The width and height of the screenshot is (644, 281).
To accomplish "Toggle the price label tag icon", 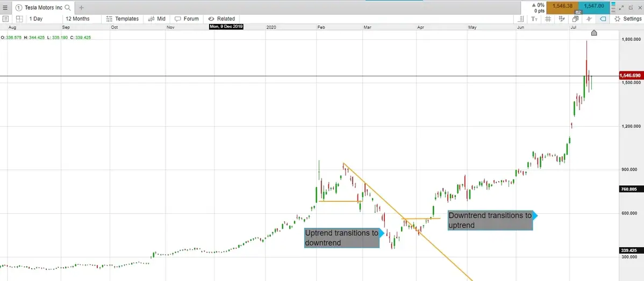I will point(603,19).
